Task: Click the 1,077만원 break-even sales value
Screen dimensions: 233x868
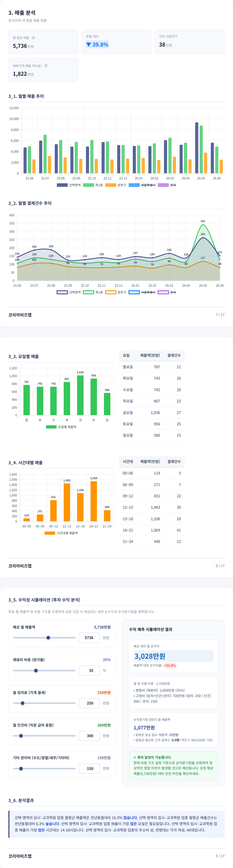Action: (x=144, y=728)
